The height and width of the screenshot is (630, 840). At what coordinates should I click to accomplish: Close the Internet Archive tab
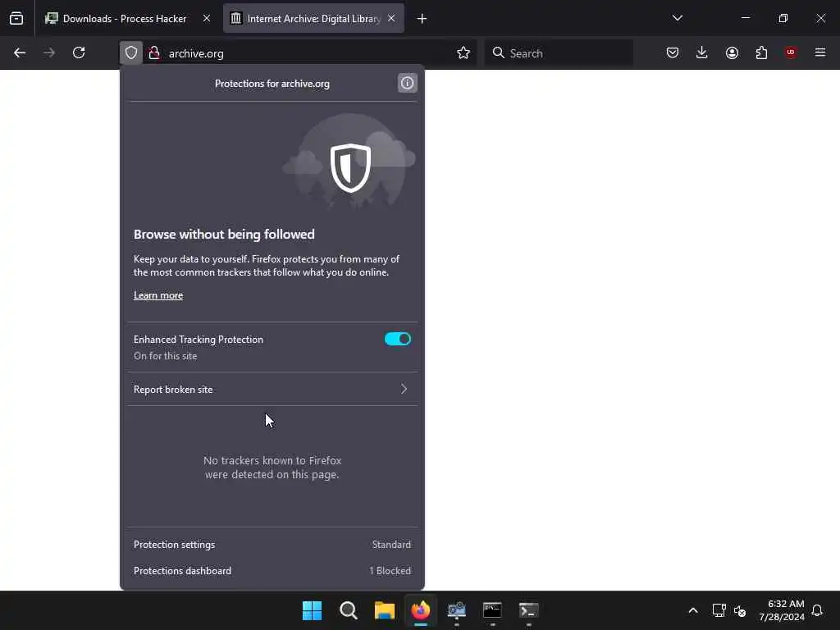[x=391, y=18]
